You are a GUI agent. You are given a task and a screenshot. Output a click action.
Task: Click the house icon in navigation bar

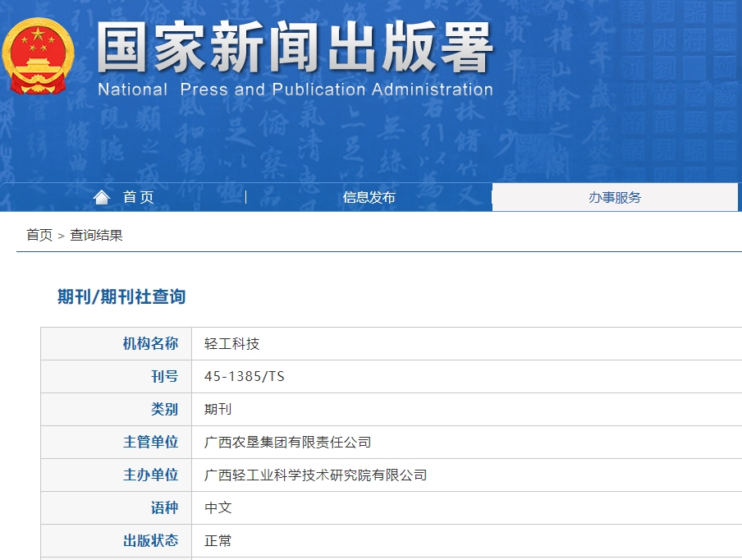[x=102, y=197]
